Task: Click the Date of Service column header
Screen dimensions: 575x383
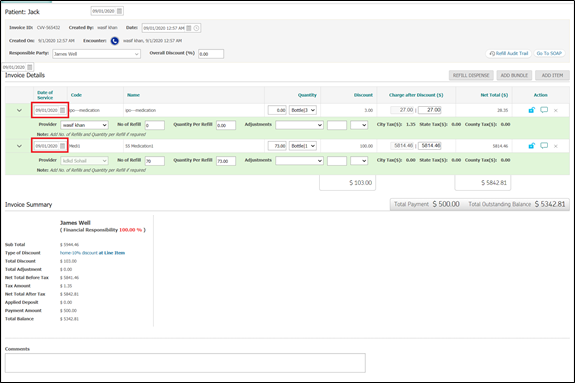Action: click(x=45, y=95)
